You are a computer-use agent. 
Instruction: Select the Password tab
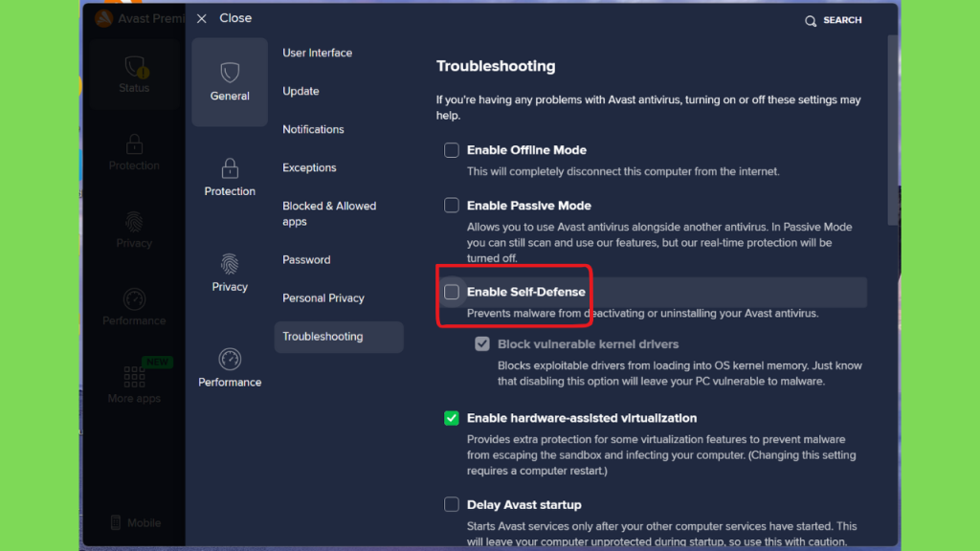306,260
